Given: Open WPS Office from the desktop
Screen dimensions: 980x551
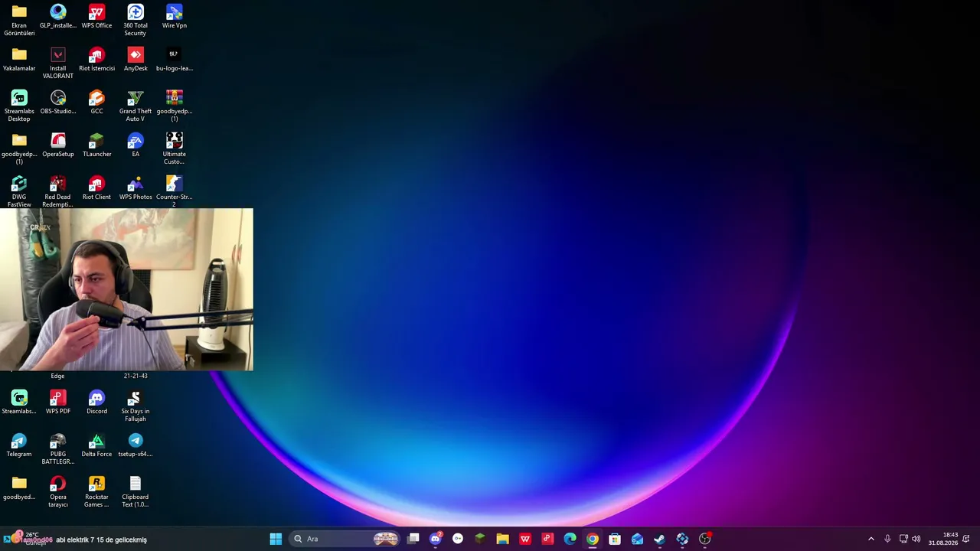Looking at the screenshot, I should (96, 17).
